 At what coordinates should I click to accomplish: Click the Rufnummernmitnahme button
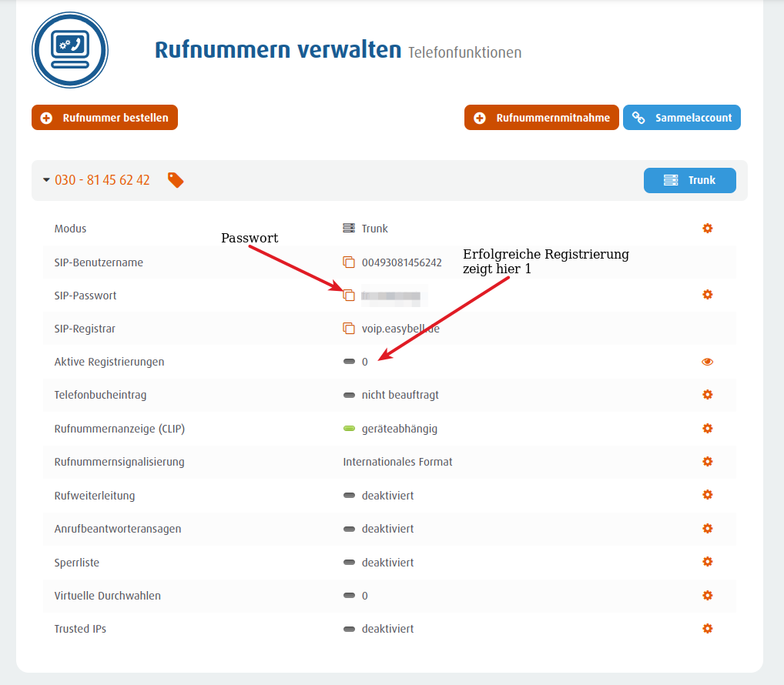541,118
